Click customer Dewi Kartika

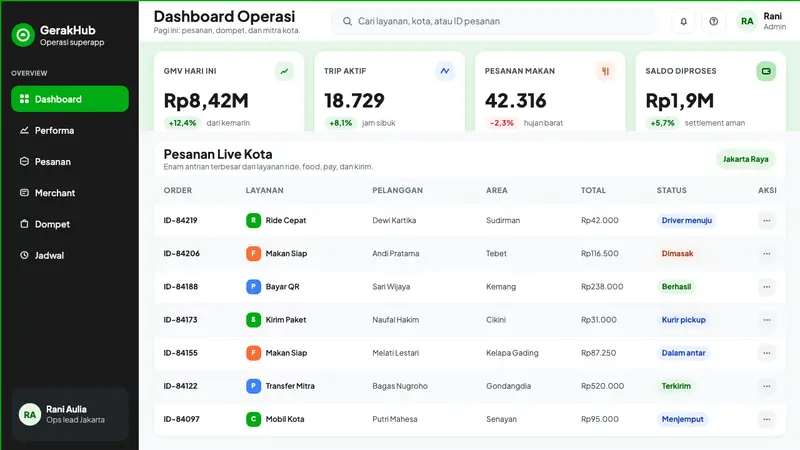[x=394, y=220]
